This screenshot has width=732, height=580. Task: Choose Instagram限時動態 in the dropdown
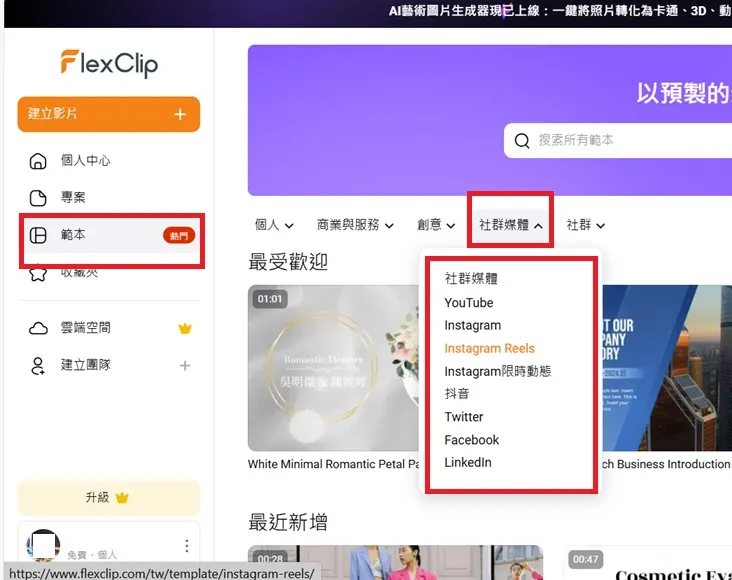click(x=498, y=372)
